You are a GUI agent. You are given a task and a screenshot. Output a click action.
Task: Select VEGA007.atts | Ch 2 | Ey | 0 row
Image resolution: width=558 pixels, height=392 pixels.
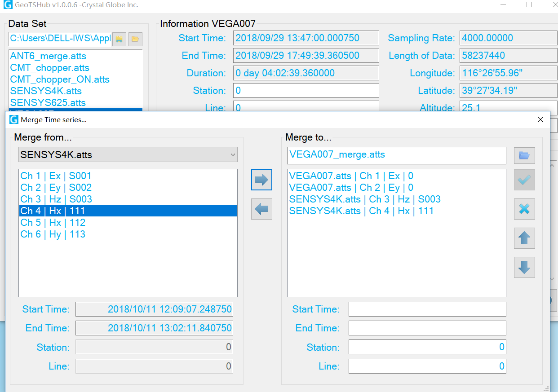coord(397,188)
